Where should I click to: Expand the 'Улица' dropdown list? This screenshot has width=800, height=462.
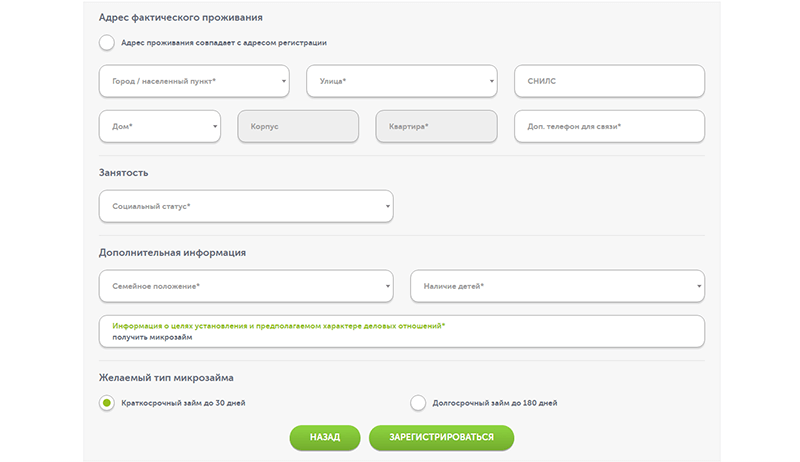pyautogui.click(x=402, y=81)
